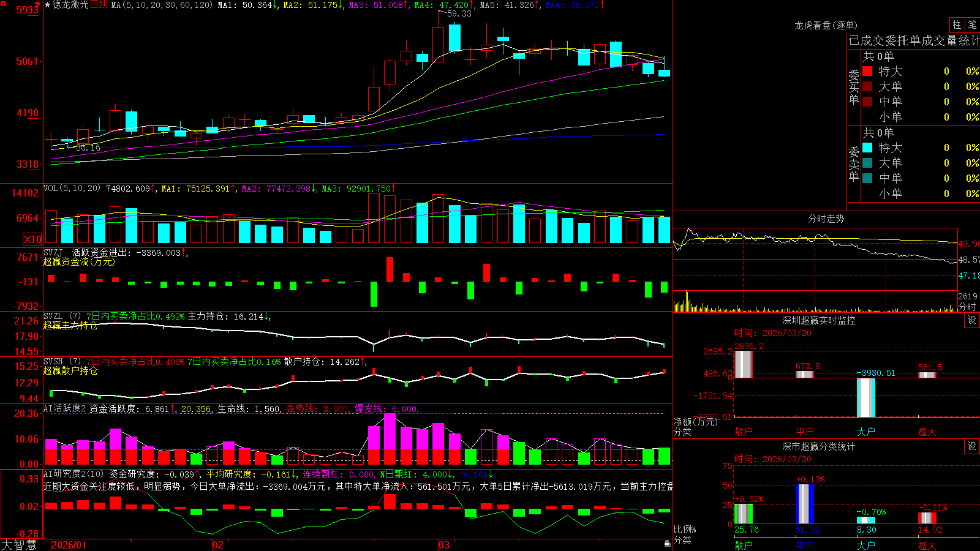This screenshot has width=980, height=551.
Task: Click the 龙虎看盘(逐单) panel title
Action: (826, 25)
